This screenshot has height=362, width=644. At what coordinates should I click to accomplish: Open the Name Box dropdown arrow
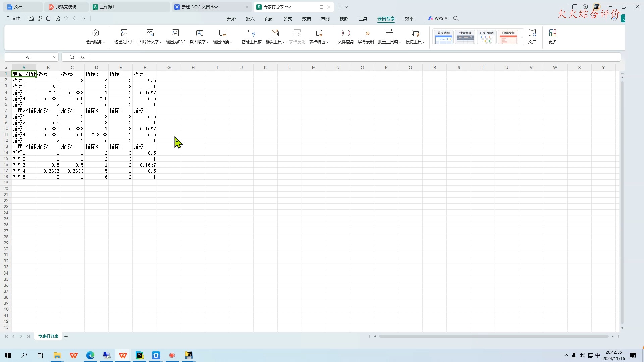point(54,57)
